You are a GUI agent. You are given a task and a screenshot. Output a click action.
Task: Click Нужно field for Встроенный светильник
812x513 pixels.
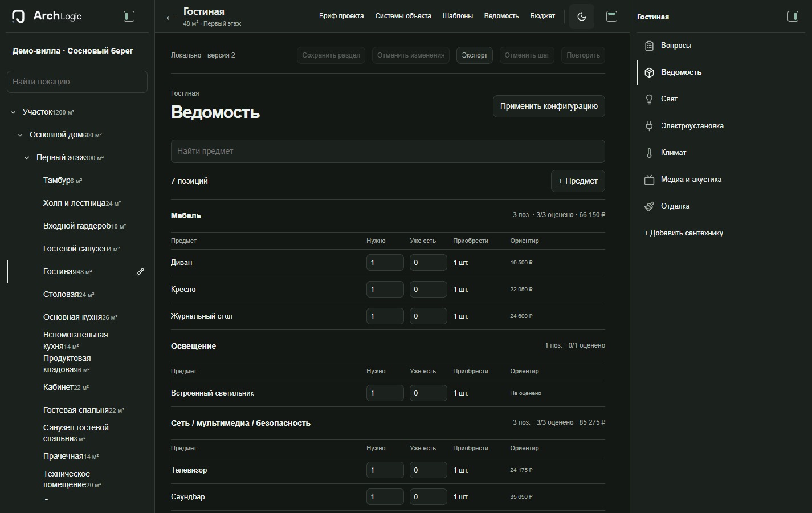(x=385, y=393)
